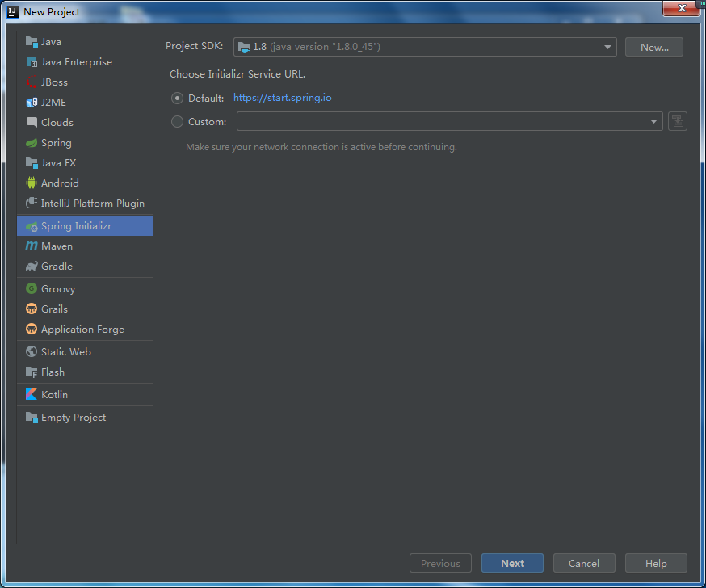Click the Spring leaf icon
The width and height of the screenshot is (706, 588).
[x=32, y=143]
